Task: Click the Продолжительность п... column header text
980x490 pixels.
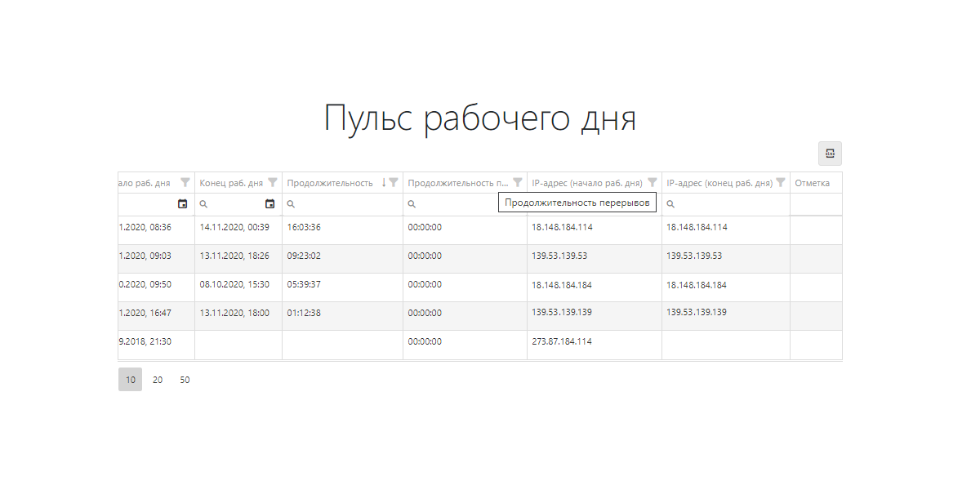Action: 458,183
